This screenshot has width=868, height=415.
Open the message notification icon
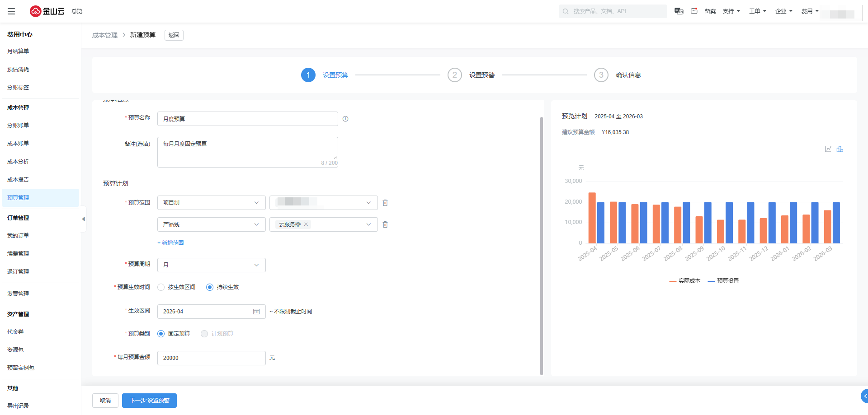pyautogui.click(x=694, y=11)
